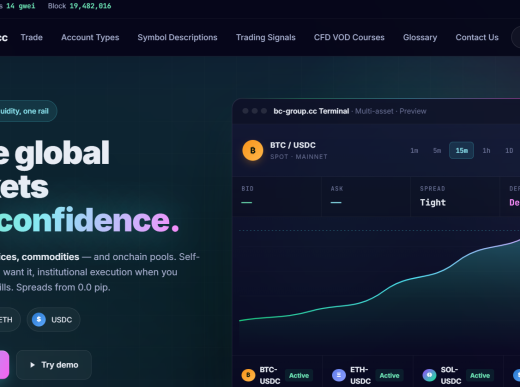Click the Block 19,482,016 status text
Viewport: 520px width, 387px height.
tap(79, 6)
